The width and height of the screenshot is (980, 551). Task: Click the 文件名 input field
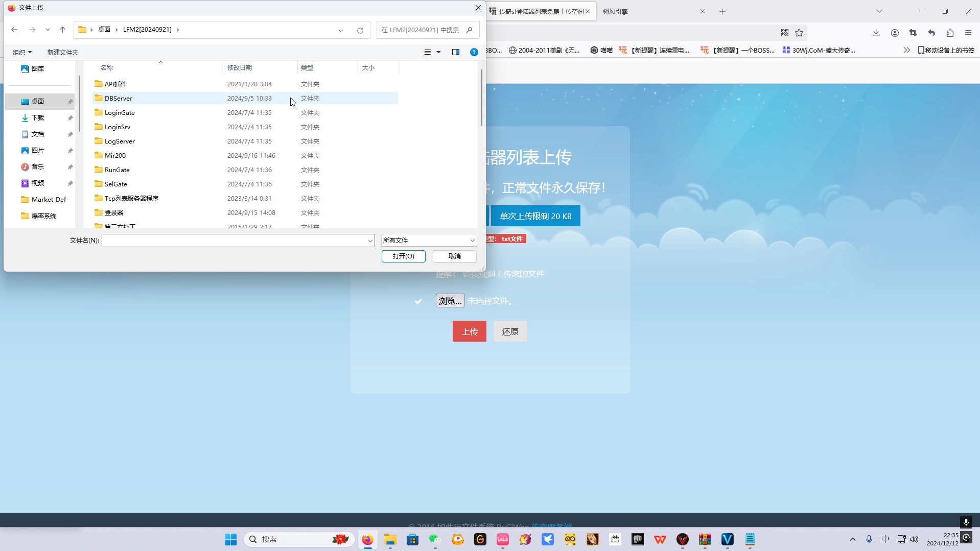pyautogui.click(x=234, y=240)
